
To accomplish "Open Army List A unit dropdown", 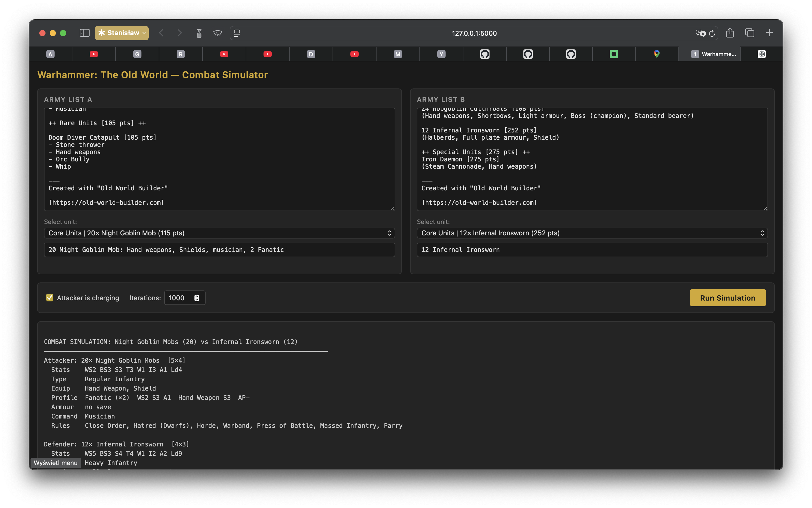I will pos(219,233).
